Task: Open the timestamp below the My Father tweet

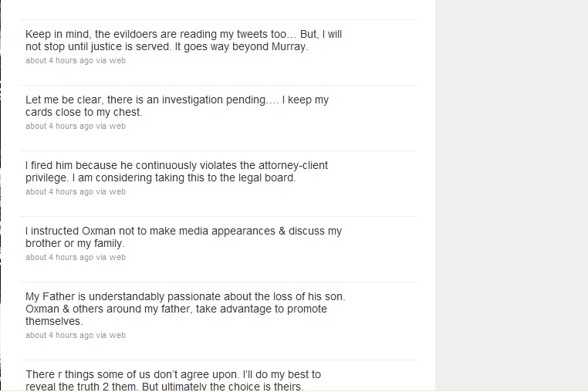Action: coord(59,336)
